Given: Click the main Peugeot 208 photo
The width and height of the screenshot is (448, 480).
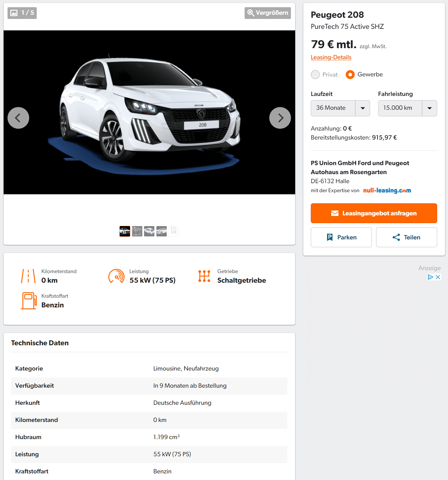Looking at the screenshot, I should click(149, 112).
